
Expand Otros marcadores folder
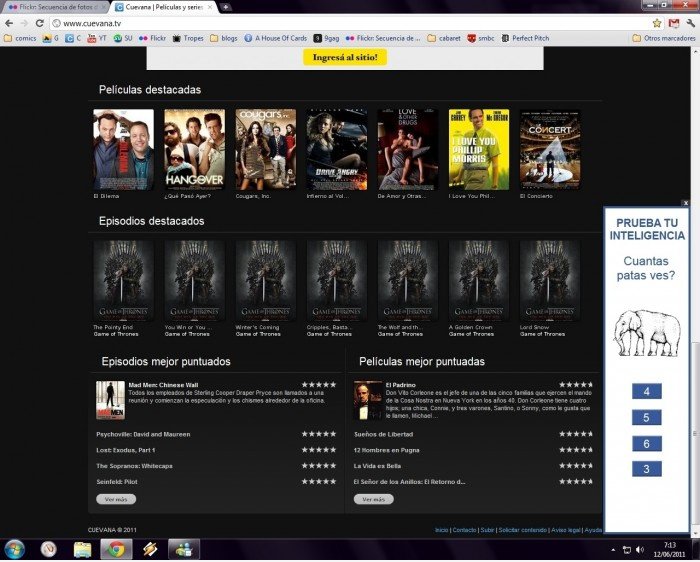pyautogui.click(x=664, y=38)
